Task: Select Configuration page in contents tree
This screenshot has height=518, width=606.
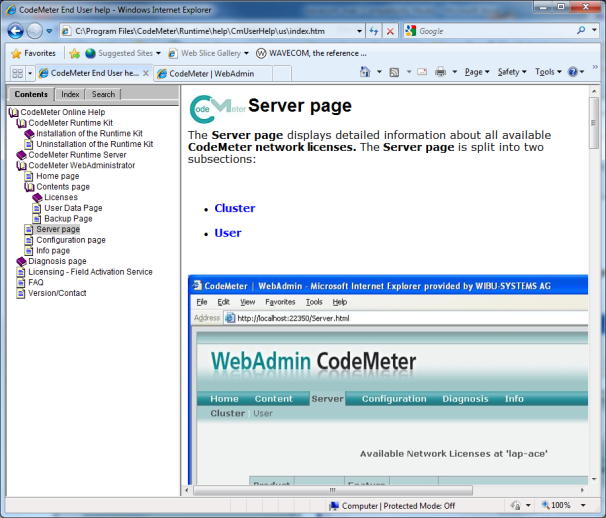Action: click(x=70, y=240)
